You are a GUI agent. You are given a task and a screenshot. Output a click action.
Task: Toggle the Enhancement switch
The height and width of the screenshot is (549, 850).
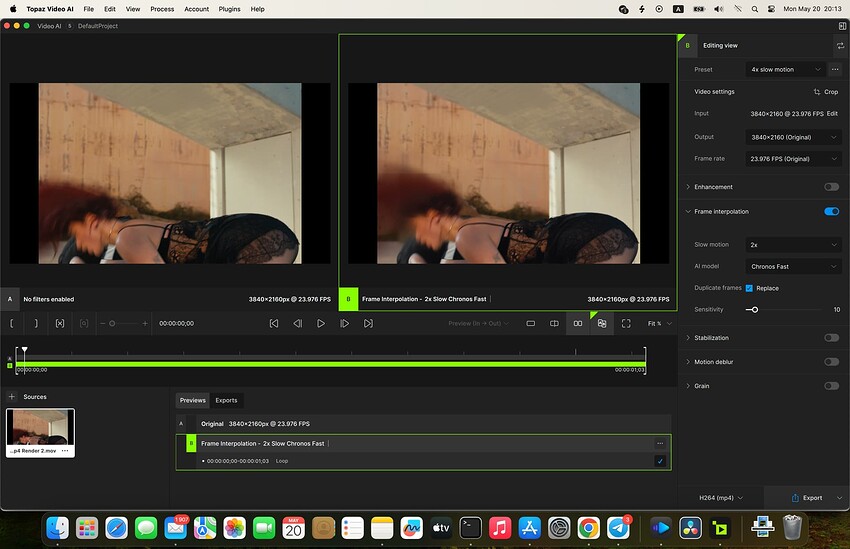click(x=831, y=187)
